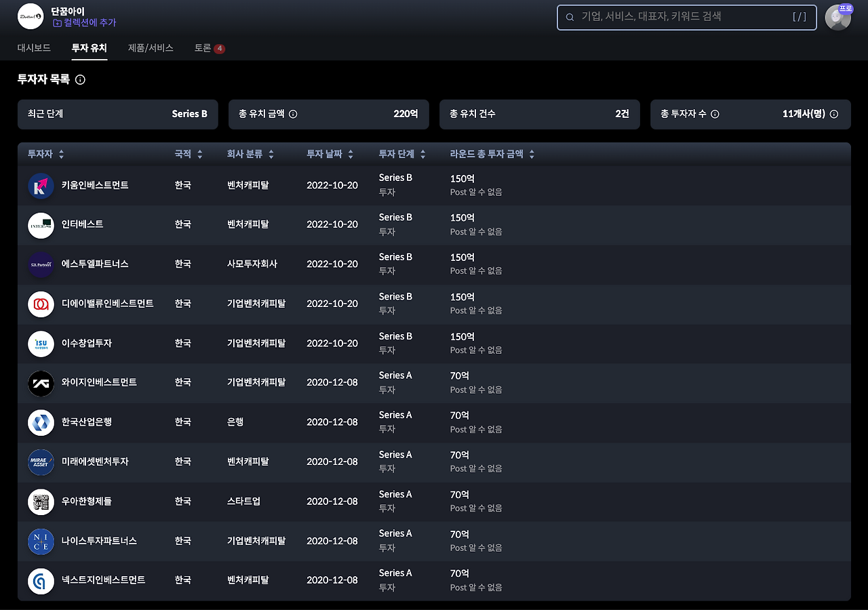Open 이수창업투자 investor logo

pos(41,344)
